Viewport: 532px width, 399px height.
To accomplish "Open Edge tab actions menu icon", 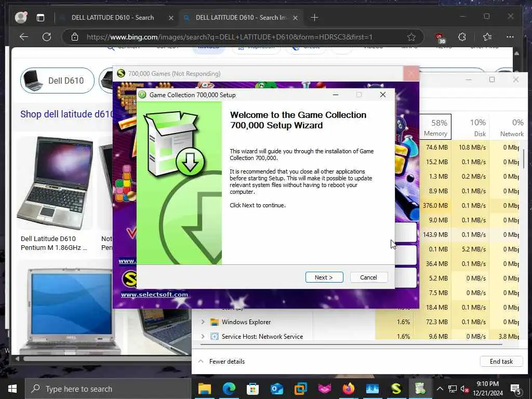I will 41,18.
